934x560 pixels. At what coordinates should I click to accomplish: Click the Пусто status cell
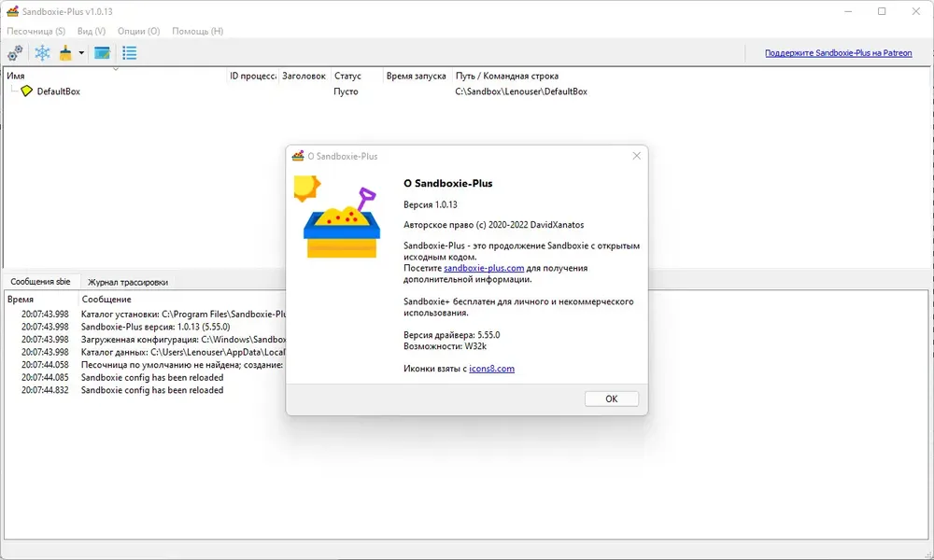346,91
